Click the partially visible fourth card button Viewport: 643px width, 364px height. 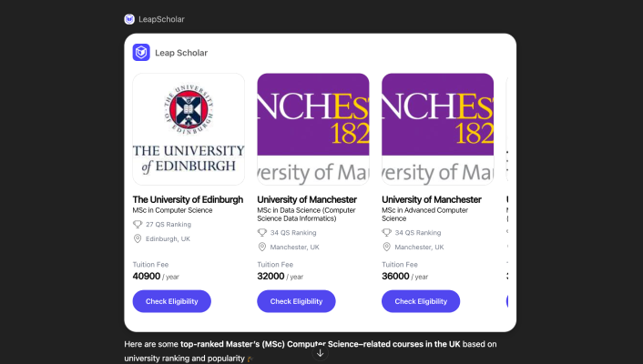(x=510, y=301)
